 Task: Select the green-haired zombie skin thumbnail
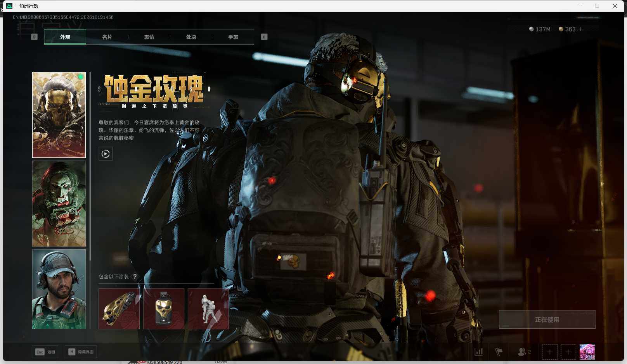(59, 204)
